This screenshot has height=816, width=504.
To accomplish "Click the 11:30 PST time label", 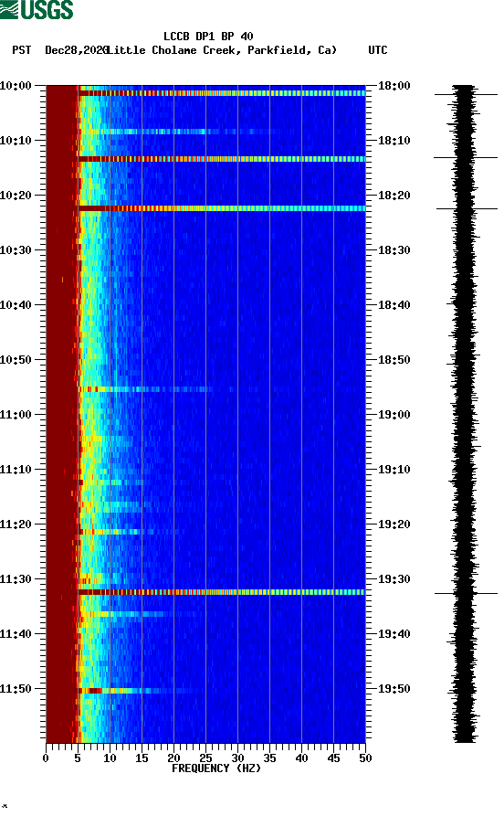I will pyautogui.click(x=16, y=579).
